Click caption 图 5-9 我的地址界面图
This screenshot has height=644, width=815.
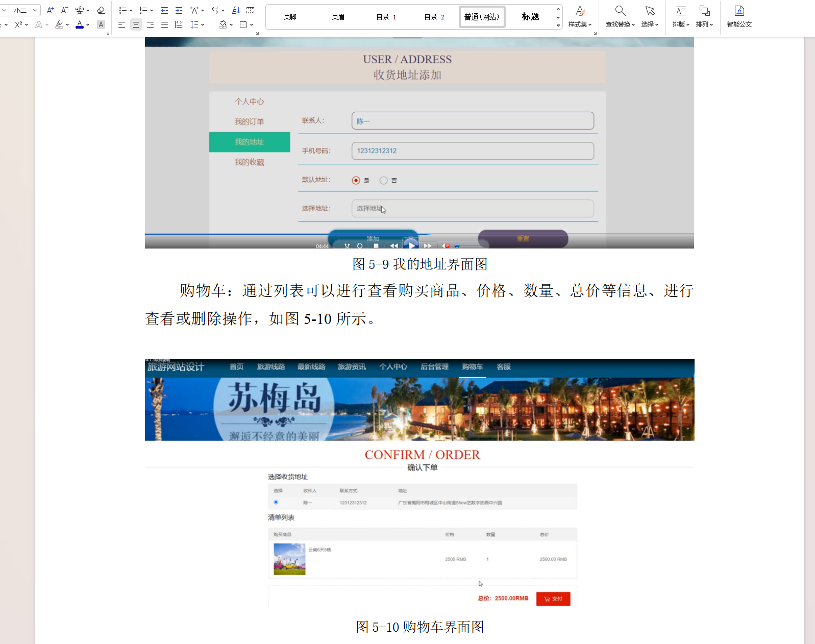(419, 264)
